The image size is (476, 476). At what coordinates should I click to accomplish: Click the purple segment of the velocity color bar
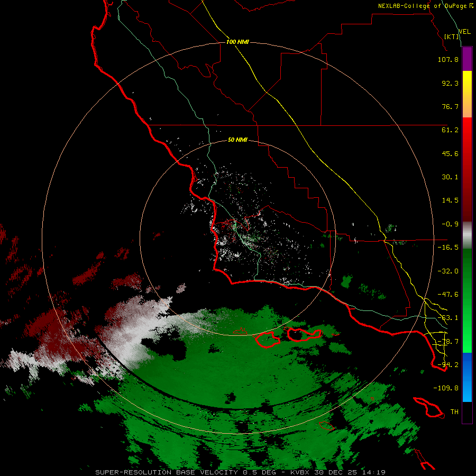point(467,59)
